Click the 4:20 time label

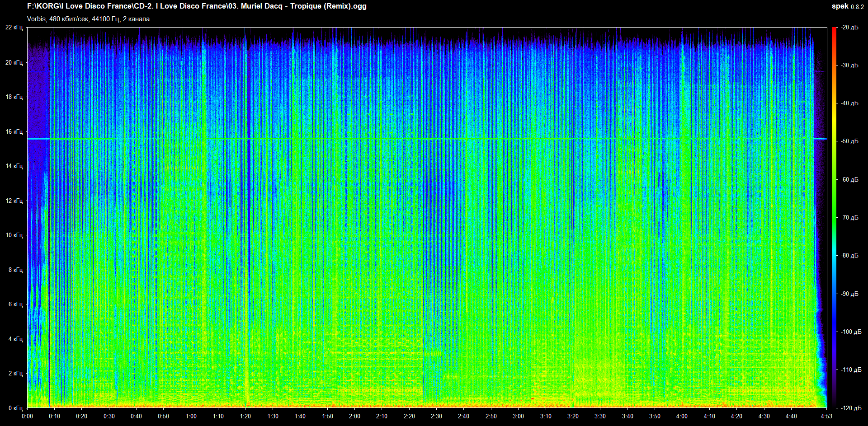click(x=736, y=416)
